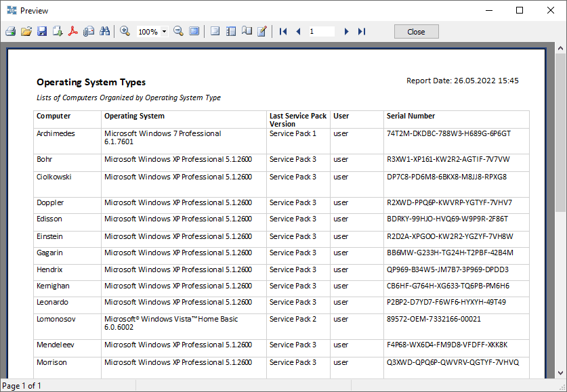
Task: Click the Close button in the toolbar
Action: tap(416, 31)
